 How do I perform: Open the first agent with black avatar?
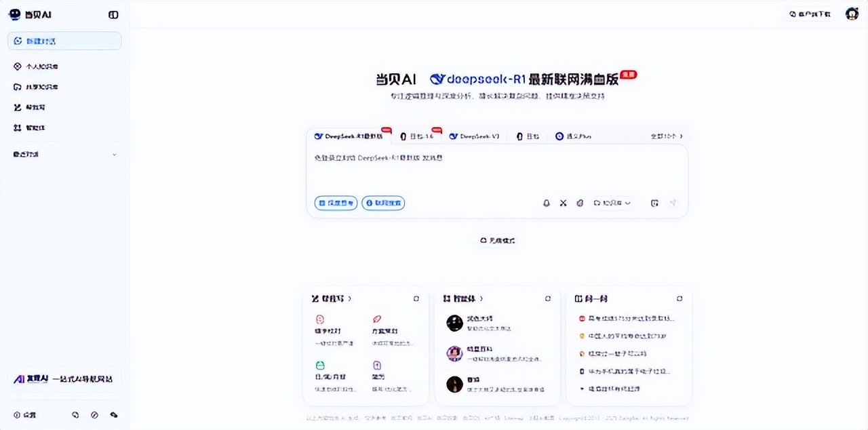tap(454, 323)
